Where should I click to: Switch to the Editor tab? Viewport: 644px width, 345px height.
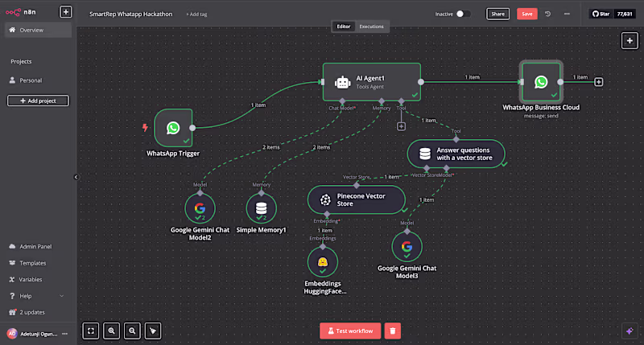tap(344, 27)
